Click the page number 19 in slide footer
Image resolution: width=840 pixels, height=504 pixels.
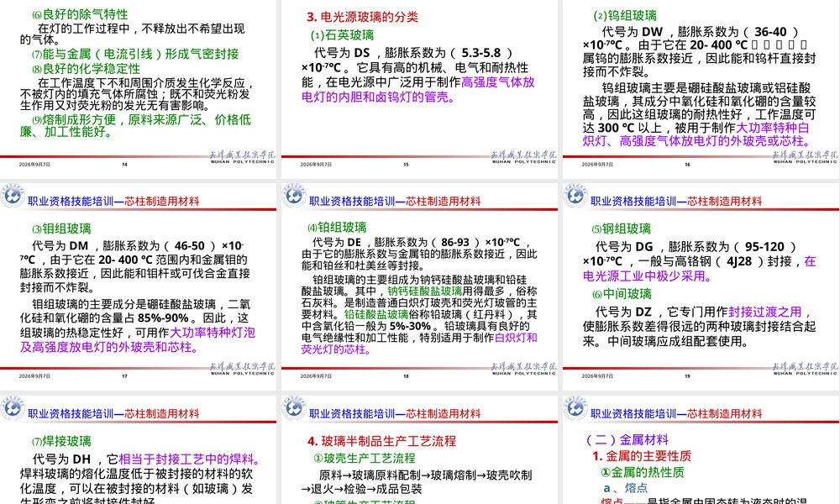687,376
